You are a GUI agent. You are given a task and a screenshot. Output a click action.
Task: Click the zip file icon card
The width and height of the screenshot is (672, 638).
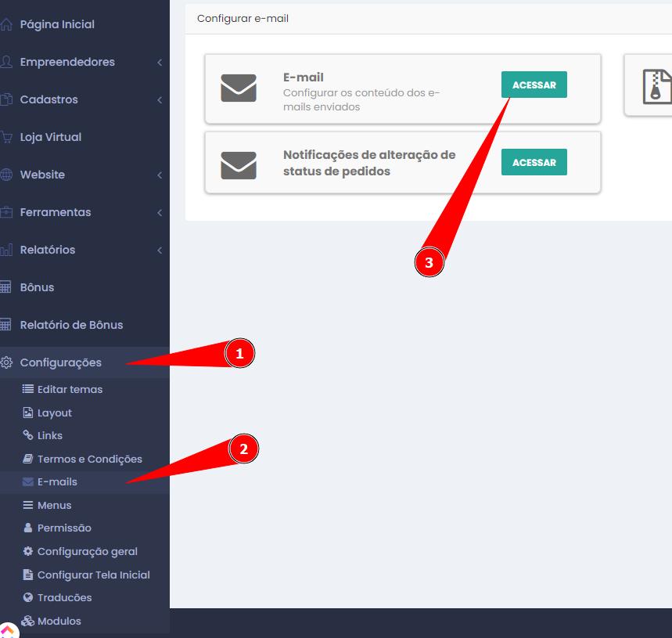[656, 86]
